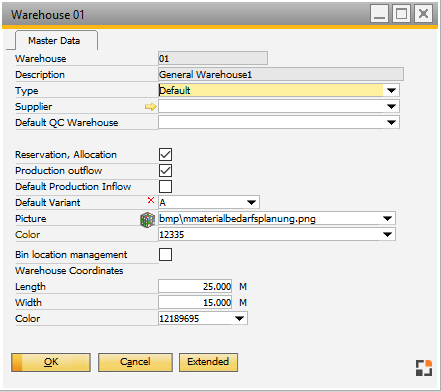Viewport: 441px width, 392px height.
Task: Open the Default Variant dropdown arrow
Action: coord(251,202)
